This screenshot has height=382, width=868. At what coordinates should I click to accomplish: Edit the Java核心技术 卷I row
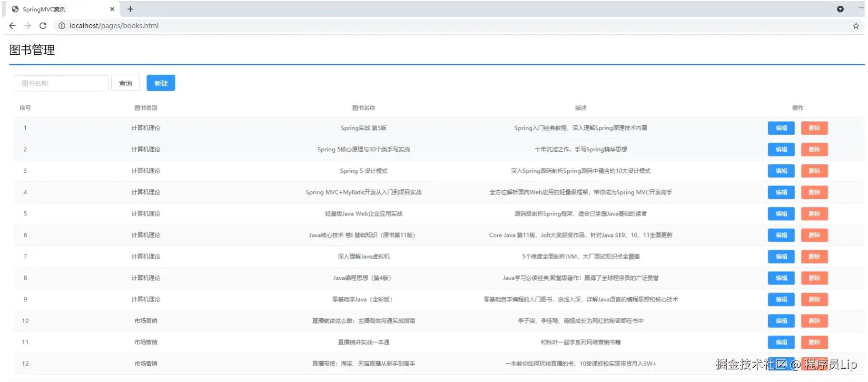[x=781, y=235]
